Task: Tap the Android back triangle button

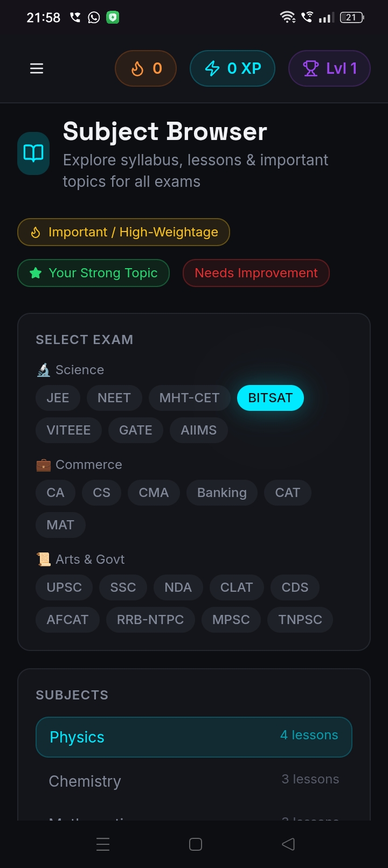Action: [288, 844]
